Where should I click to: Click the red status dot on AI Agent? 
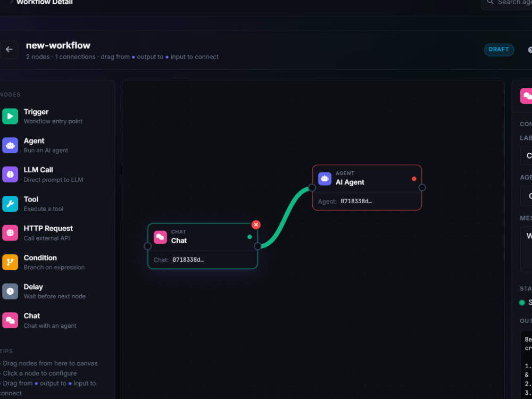pos(414,179)
